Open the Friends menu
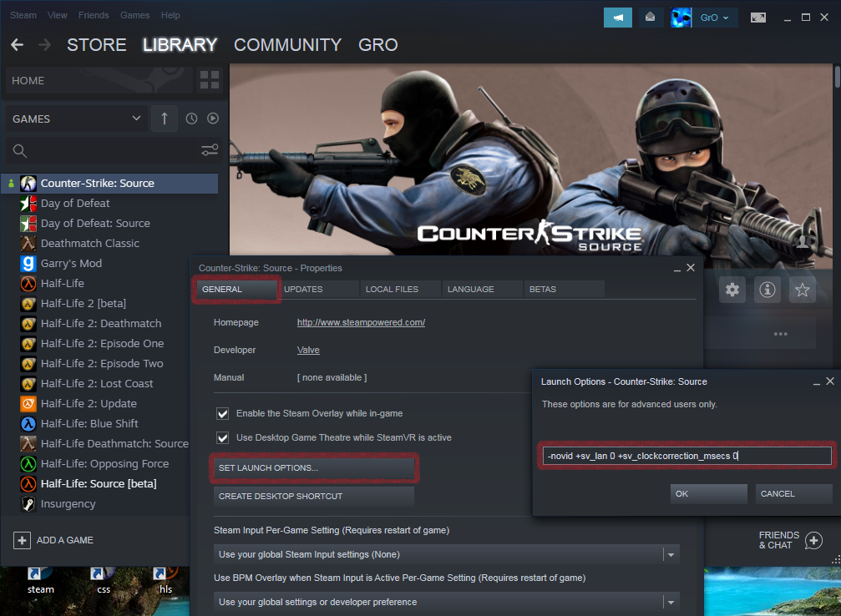The height and width of the screenshot is (616, 841). click(94, 16)
